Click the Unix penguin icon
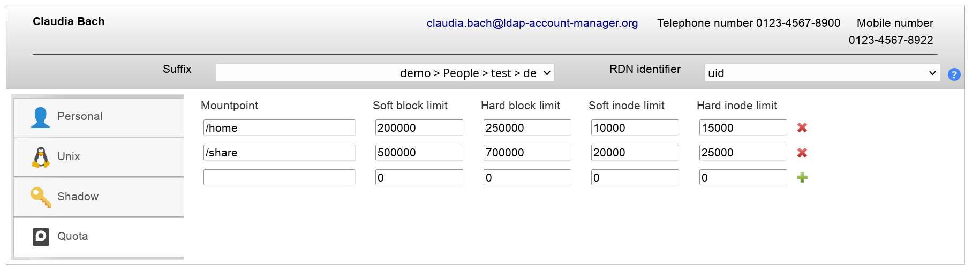Screen dimensions: 980x278 (41, 157)
